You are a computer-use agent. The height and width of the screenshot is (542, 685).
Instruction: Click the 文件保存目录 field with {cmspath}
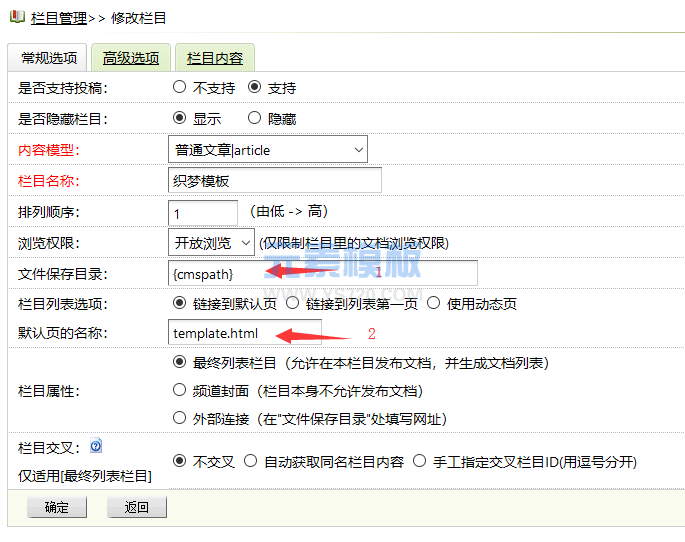(x=323, y=273)
